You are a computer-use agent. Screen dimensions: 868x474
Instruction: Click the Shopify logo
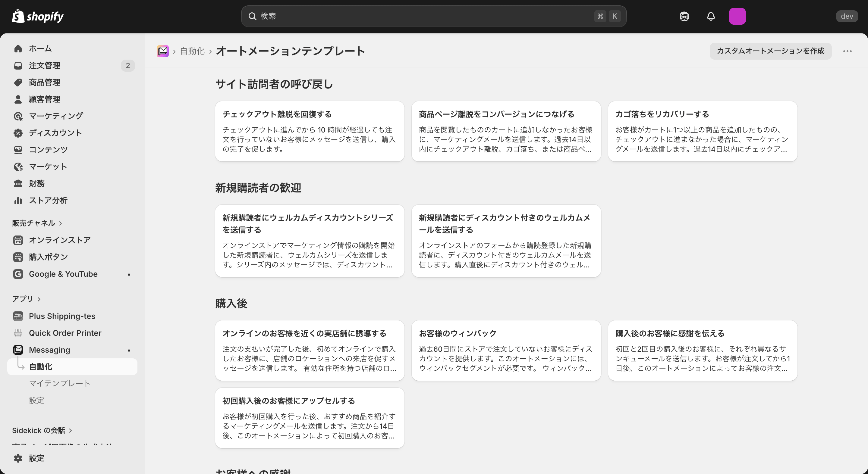point(37,16)
